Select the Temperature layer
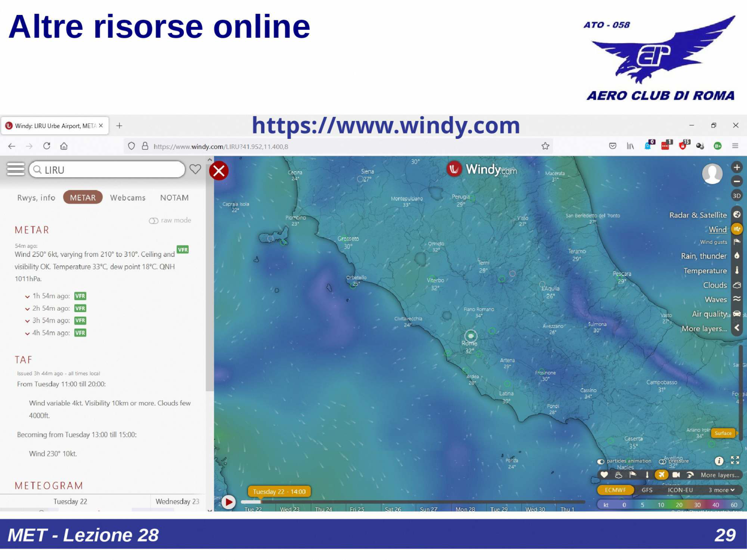The image size is (747, 560). [712, 271]
